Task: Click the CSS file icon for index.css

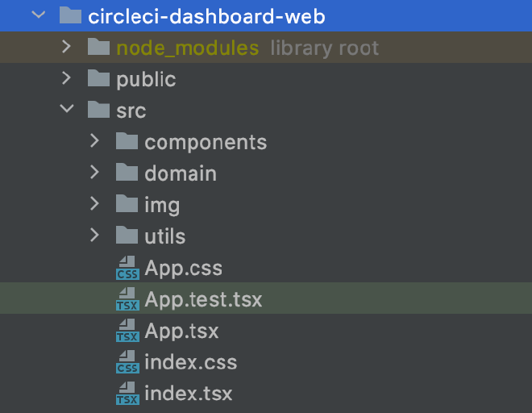Action: pyautogui.click(x=127, y=362)
